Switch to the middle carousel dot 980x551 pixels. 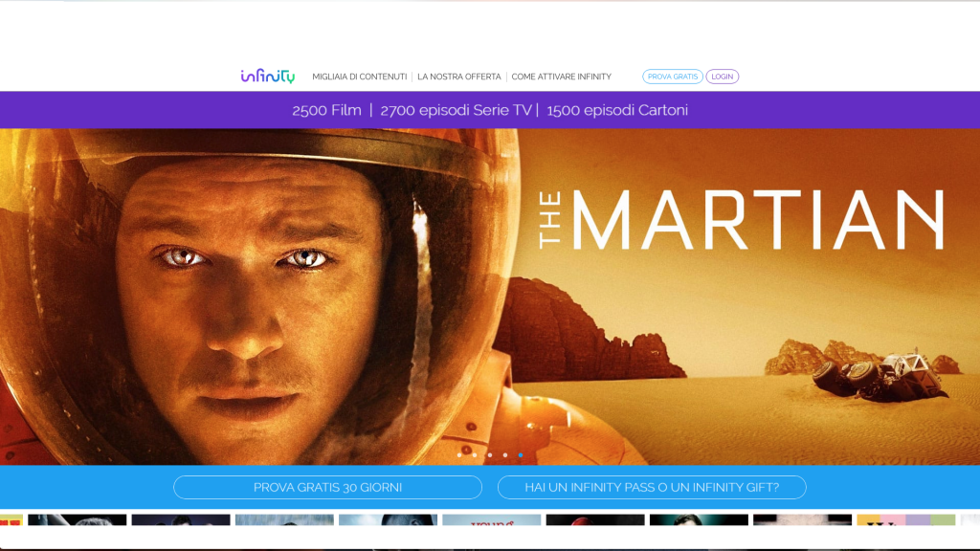click(x=489, y=455)
